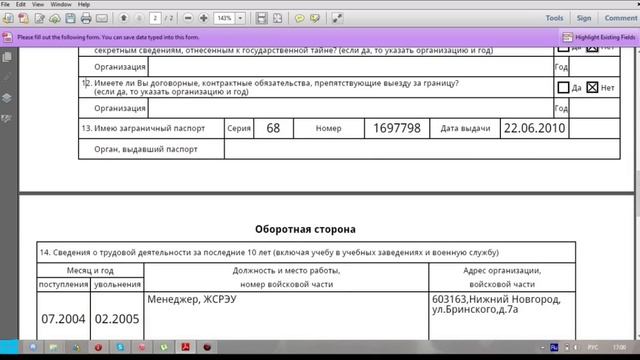Screen dimensions: 640x360
Task: Click the address field with Нижний Новгород
Action: (502, 316)
